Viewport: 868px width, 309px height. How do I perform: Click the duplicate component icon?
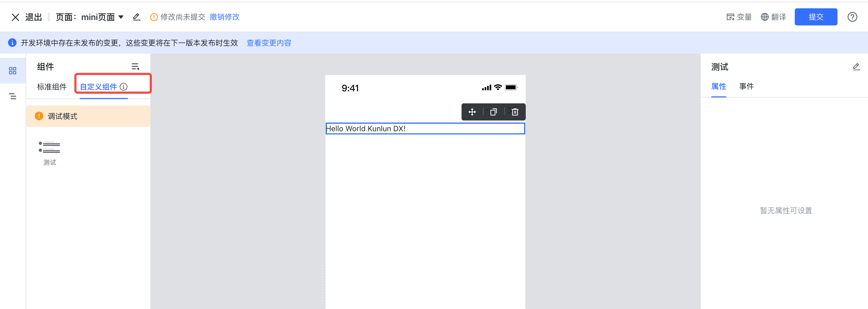(493, 112)
